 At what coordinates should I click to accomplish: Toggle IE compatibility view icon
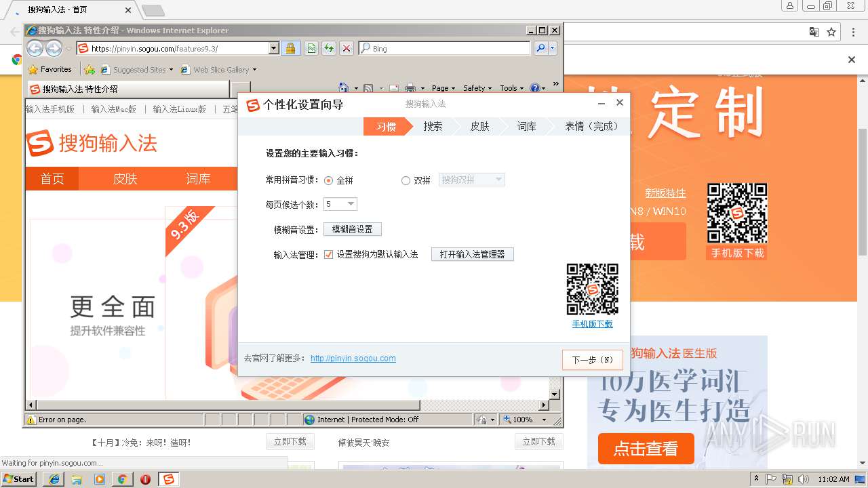coord(311,48)
